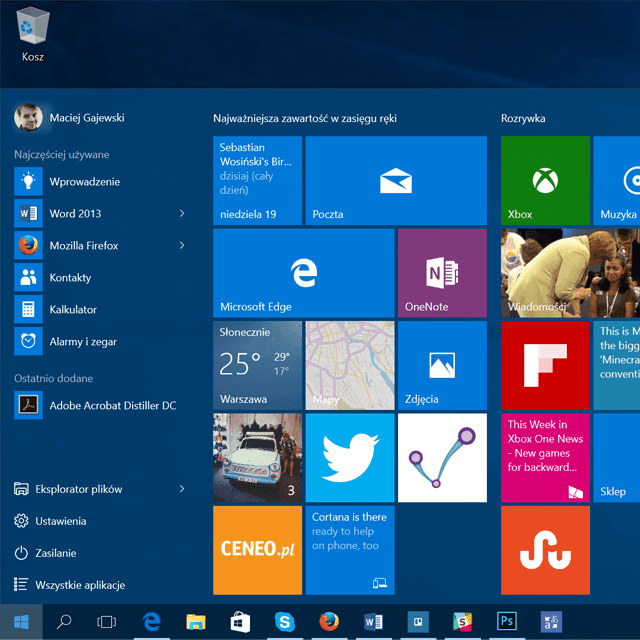Open the Xbox tile

point(545,181)
